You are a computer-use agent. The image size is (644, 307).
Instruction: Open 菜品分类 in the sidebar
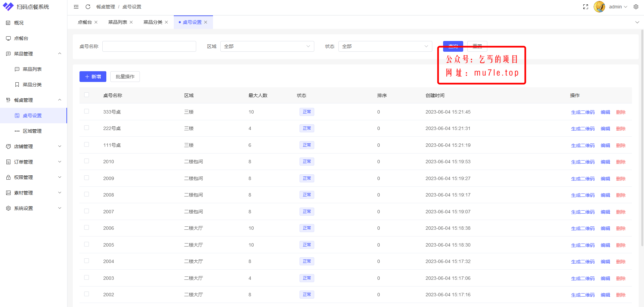34,85
